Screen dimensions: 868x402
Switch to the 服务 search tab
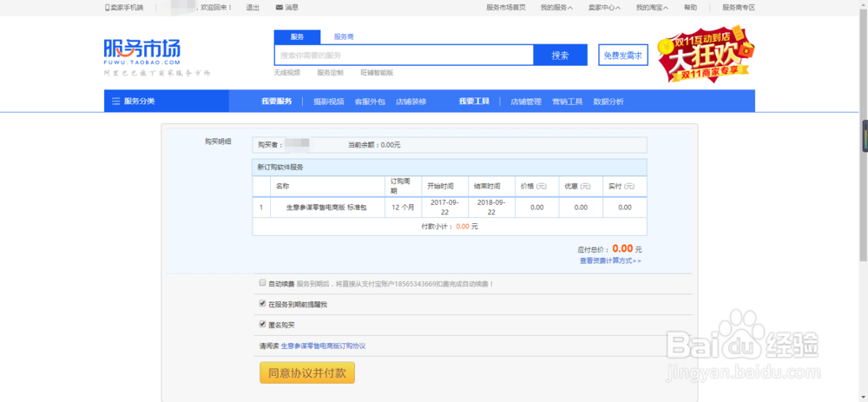tap(297, 37)
